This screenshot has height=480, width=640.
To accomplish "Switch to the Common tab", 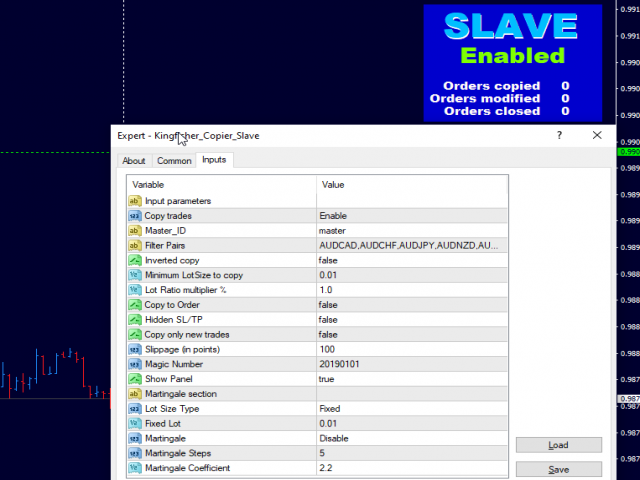I will point(174,160).
